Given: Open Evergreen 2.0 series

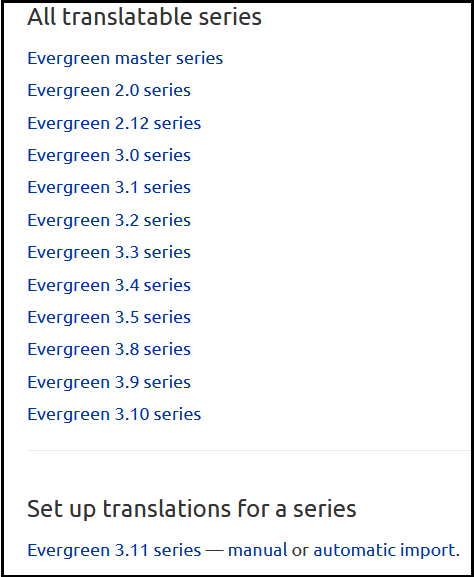Looking at the screenshot, I should [x=109, y=91].
